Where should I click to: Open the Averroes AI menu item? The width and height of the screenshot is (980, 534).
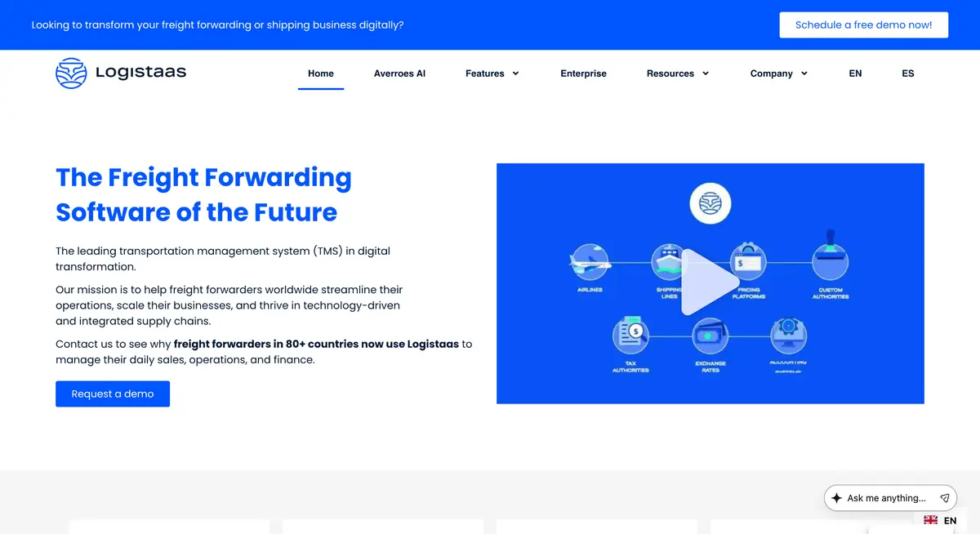point(399,73)
